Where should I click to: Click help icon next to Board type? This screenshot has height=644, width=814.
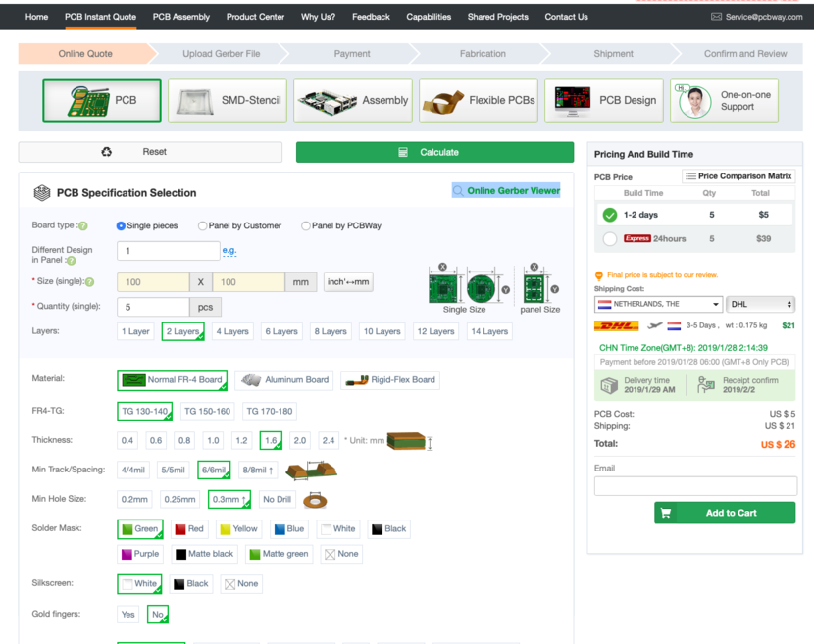[x=83, y=226]
